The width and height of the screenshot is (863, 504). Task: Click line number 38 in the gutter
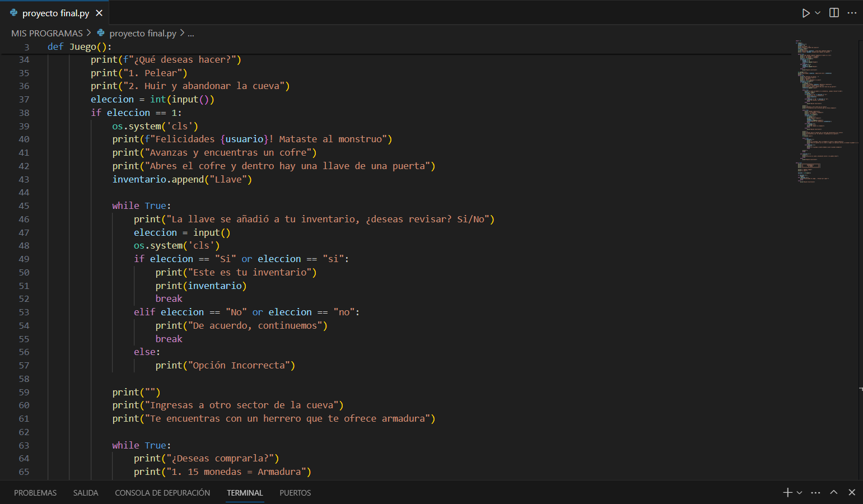[24, 113]
